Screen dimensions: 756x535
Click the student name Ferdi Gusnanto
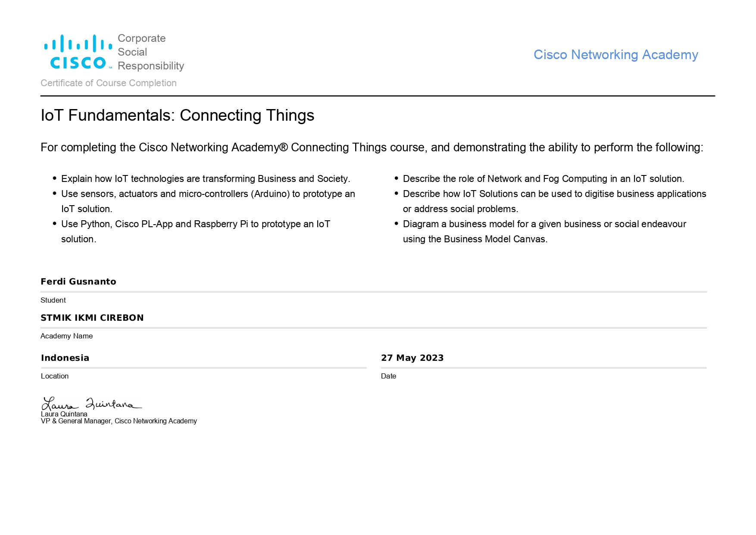tap(78, 282)
